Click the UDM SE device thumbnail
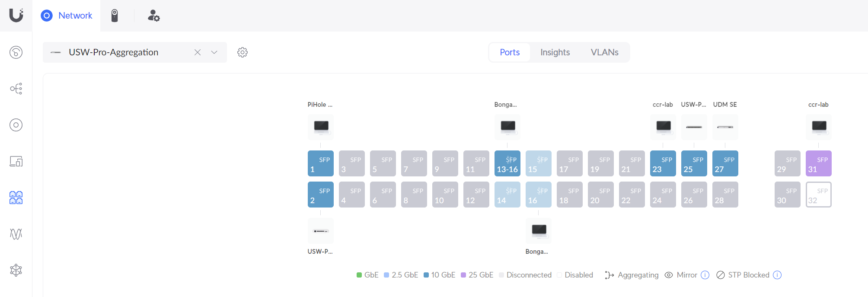 point(725,127)
